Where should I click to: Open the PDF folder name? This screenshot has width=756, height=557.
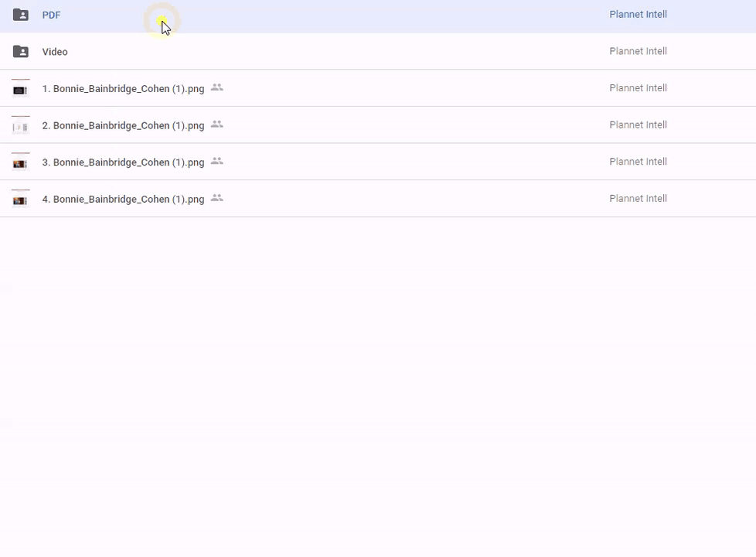(51, 15)
